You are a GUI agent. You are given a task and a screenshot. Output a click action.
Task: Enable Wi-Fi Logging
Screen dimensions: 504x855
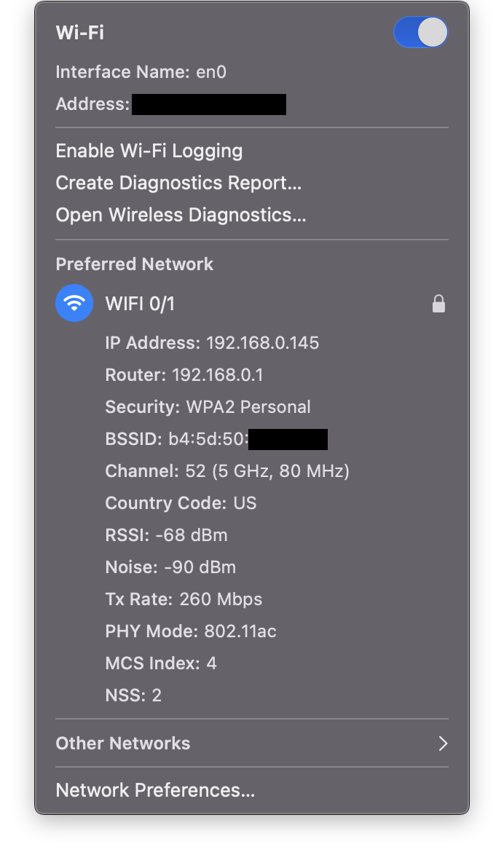pyautogui.click(x=149, y=151)
